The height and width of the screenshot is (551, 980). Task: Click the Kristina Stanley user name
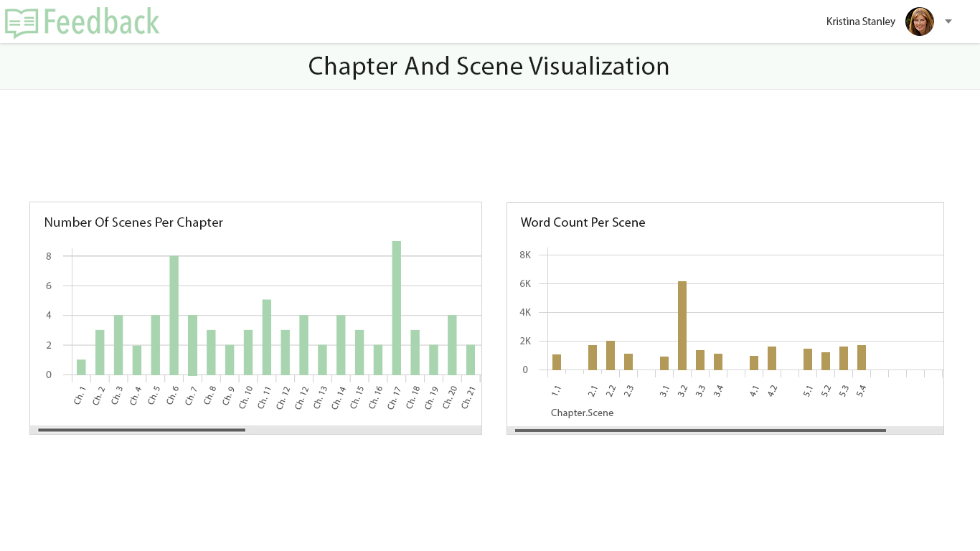click(x=860, y=22)
